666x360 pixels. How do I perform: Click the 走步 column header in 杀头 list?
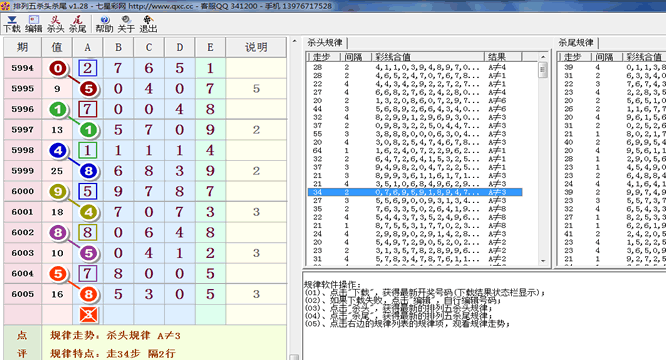coord(325,57)
